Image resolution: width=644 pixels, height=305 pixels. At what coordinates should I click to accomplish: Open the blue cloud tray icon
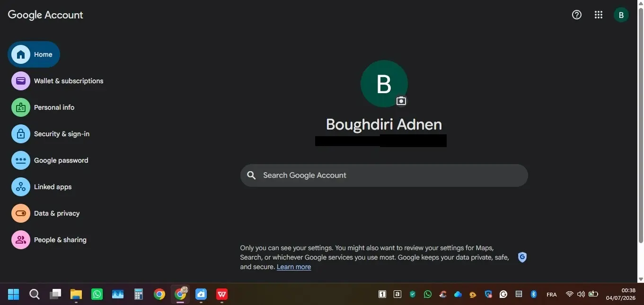458,294
